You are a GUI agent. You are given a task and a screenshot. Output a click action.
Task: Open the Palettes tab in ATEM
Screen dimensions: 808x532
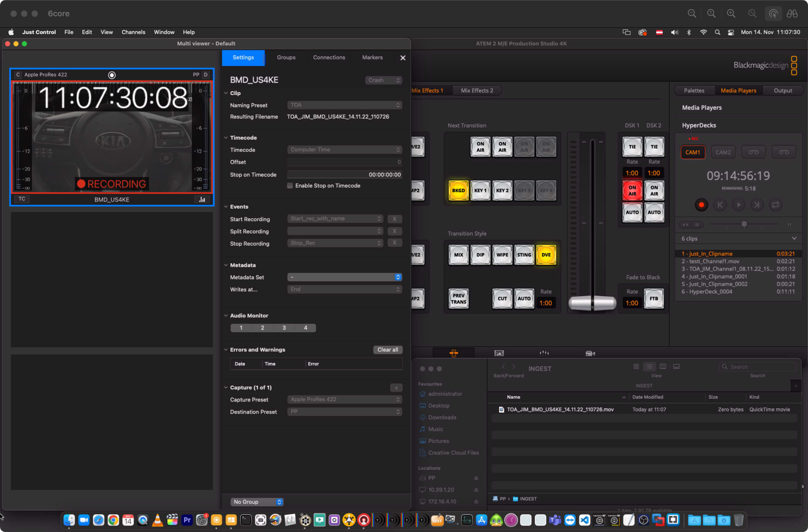coord(694,91)
